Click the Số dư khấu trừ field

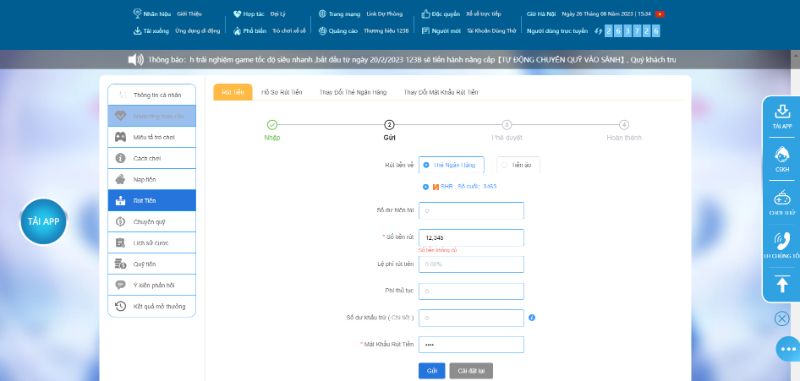click(x=471, y=318)
